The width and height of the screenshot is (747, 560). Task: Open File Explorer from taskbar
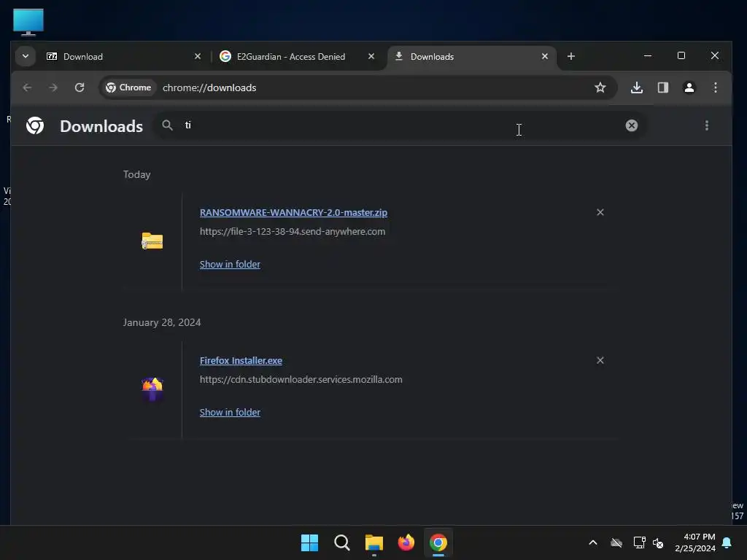374,542
